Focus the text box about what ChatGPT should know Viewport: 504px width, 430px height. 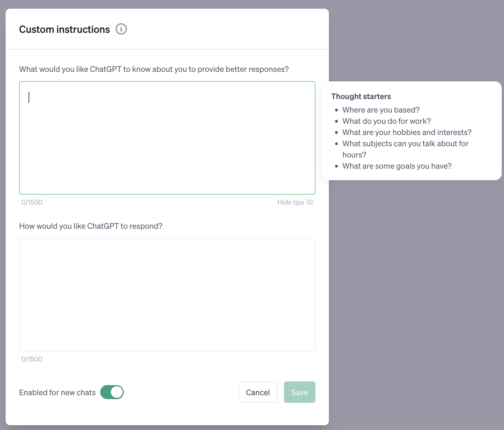coord(167,138)
